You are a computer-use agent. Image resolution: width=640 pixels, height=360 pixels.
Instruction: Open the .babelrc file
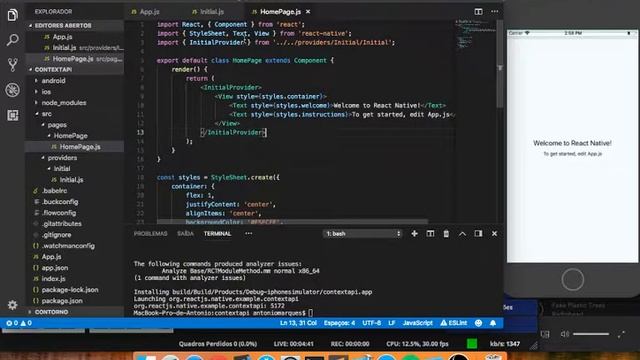pos(55,191)
